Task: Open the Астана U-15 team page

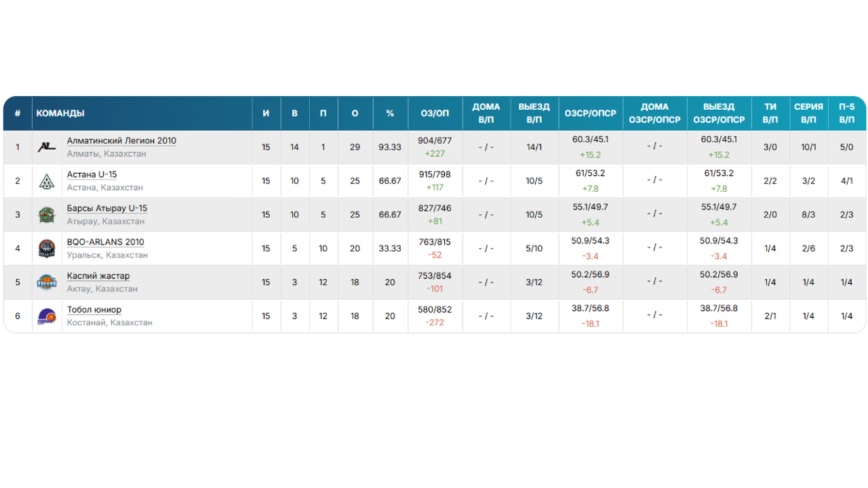Action: (x=92, y=175)
